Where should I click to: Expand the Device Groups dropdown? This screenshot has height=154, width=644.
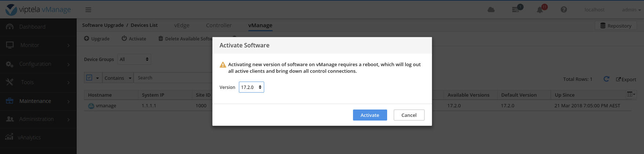tap(134, 59)
